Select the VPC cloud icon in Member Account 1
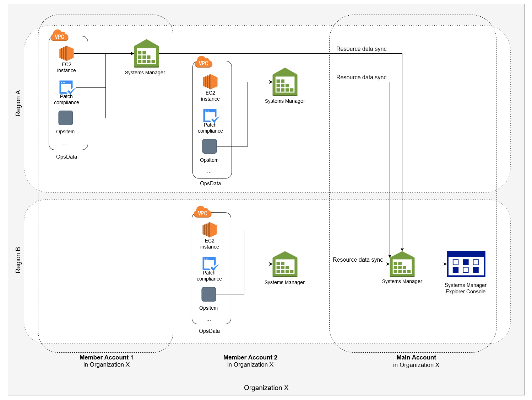The width and height of the screenshot is (532, 400). 59,36
